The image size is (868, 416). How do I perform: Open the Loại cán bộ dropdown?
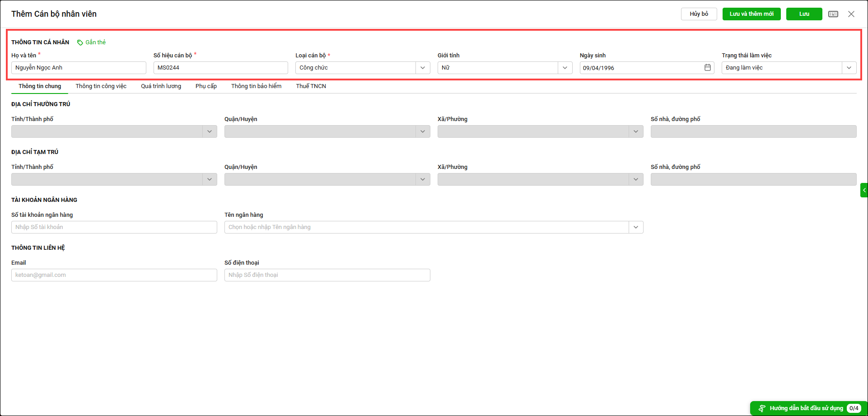pos(422,68)
